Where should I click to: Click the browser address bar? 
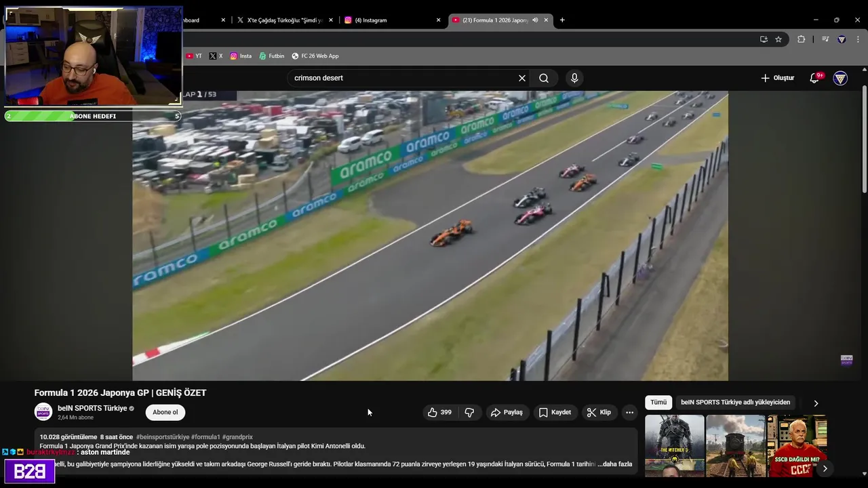(468, 39)
